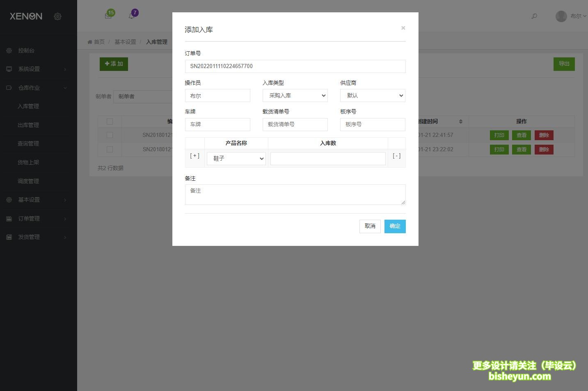Click the 板序号 input field
This screenshot has height=391, width=588.
373,125
